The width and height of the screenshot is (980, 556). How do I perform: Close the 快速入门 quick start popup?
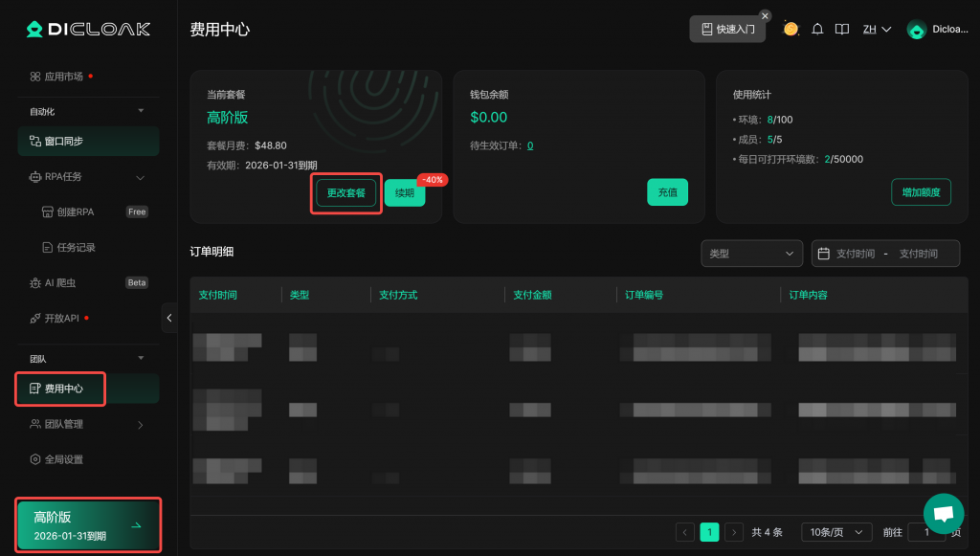765,16
